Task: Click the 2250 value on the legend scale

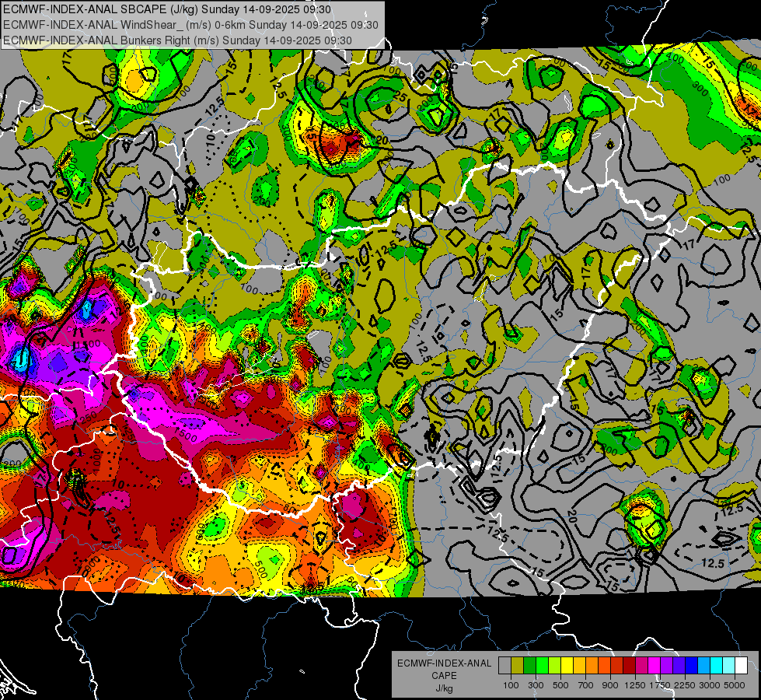Action: 685,685
